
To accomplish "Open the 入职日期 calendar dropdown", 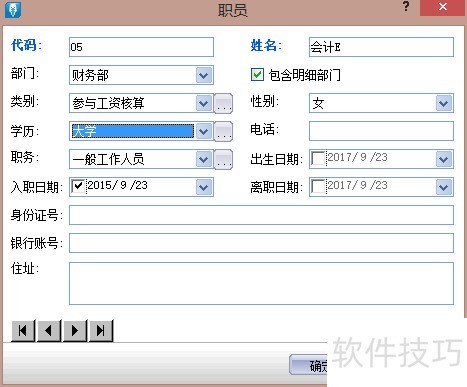I will (204, 187).
